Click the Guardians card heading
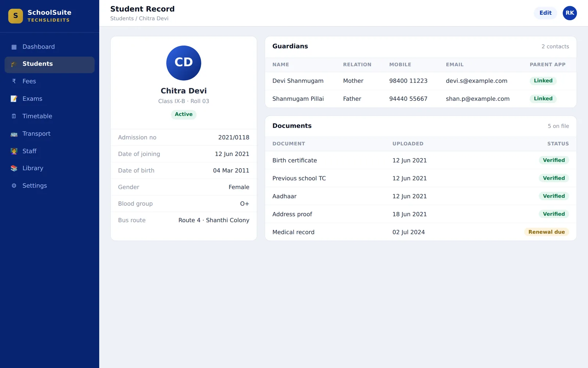 (290, 46)
